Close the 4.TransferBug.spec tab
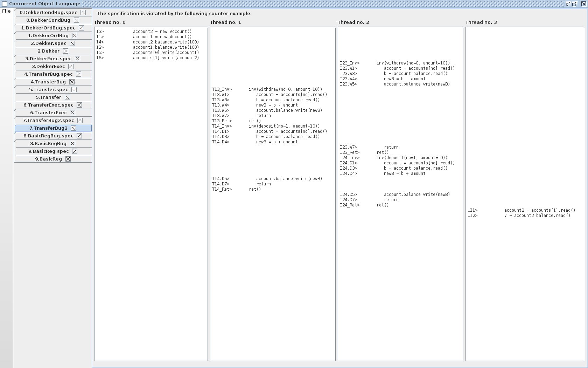The image size is (588, 368). point(78,74)
